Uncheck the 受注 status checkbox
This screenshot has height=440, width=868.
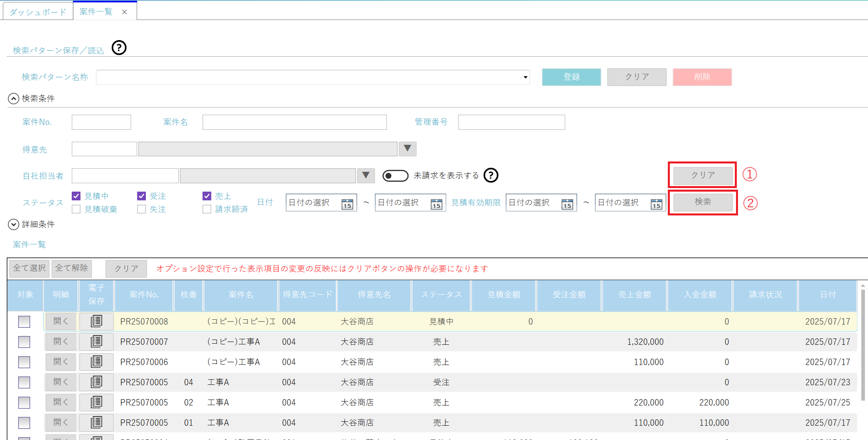click(141, 196)
